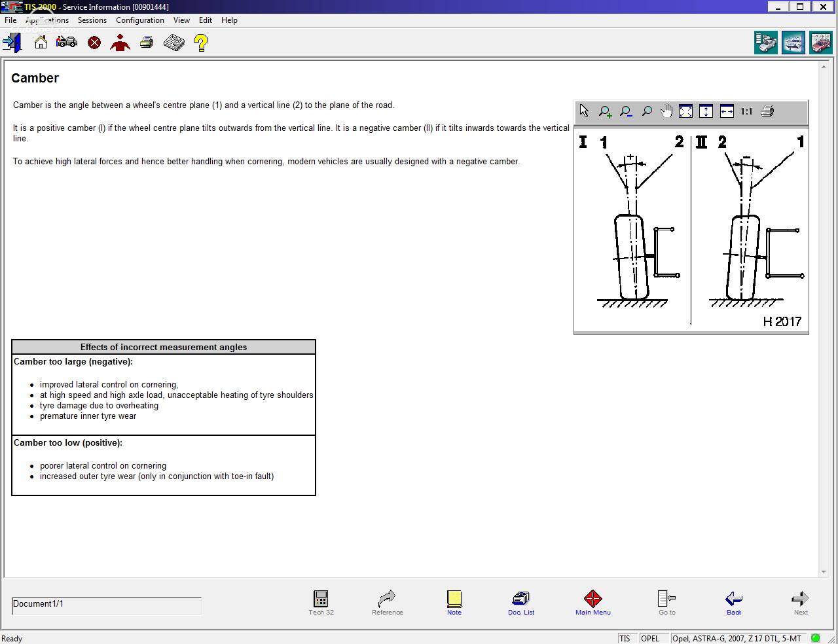
Task: Click the scrollbar up arrow
Action: tap(824, 67)
